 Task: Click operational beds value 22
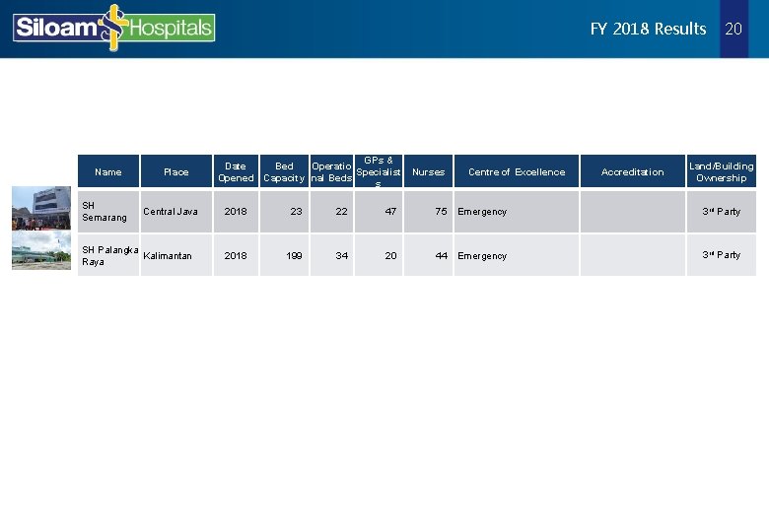pyautogui.click(x=341, y=212)
